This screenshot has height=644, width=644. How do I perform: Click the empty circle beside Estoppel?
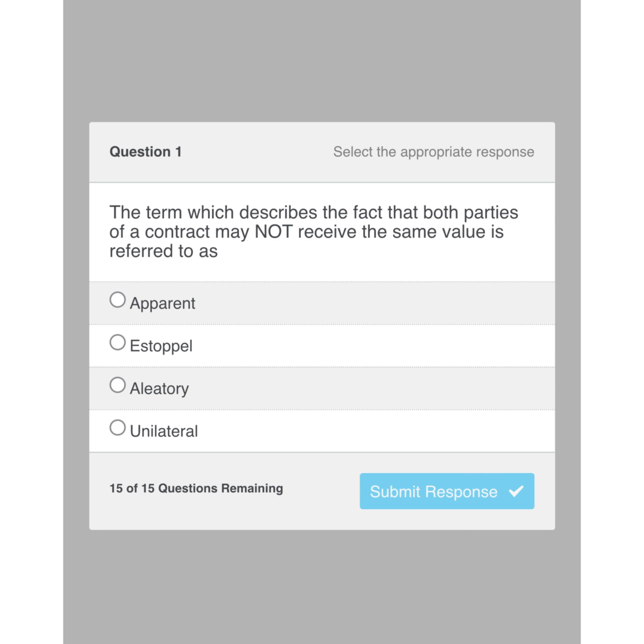(x=117, y=343)
